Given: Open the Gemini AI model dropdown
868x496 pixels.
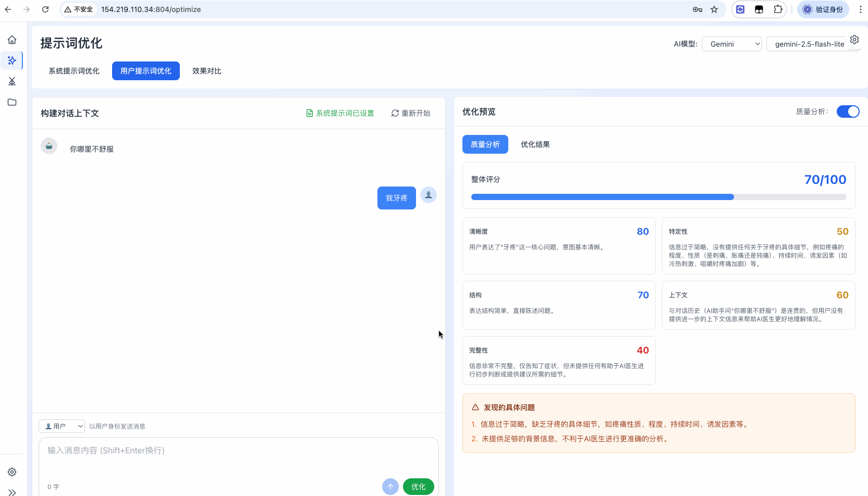Looking at the screenshot, I should click(x=732, y=44).
